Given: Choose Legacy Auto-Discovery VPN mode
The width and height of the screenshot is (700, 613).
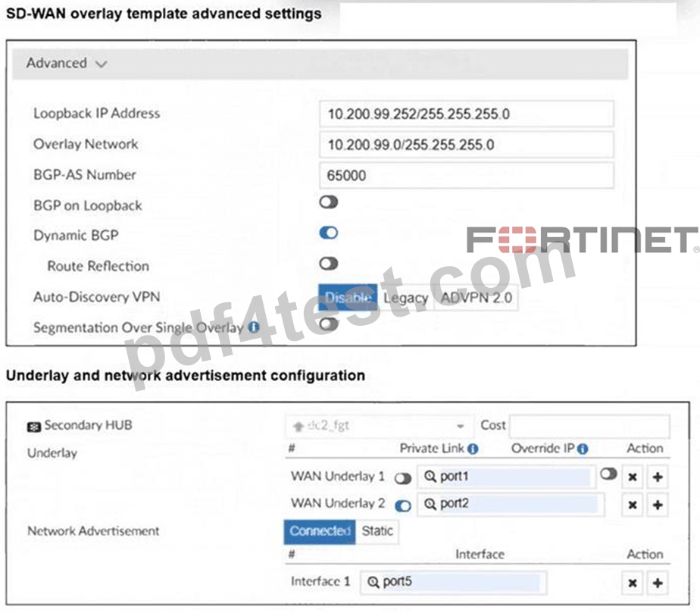Looking at the screenshot, I should pyautogui.click(x=406, y=298).
